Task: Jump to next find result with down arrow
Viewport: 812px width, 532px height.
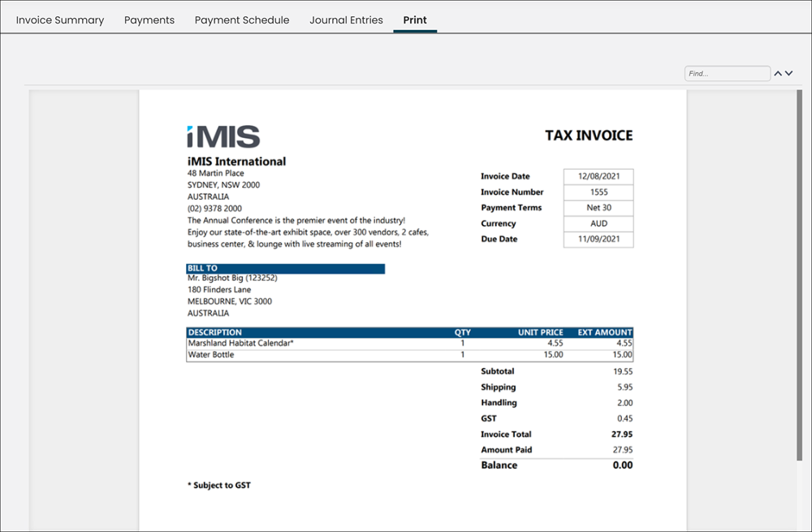Action: pos(788,74)
